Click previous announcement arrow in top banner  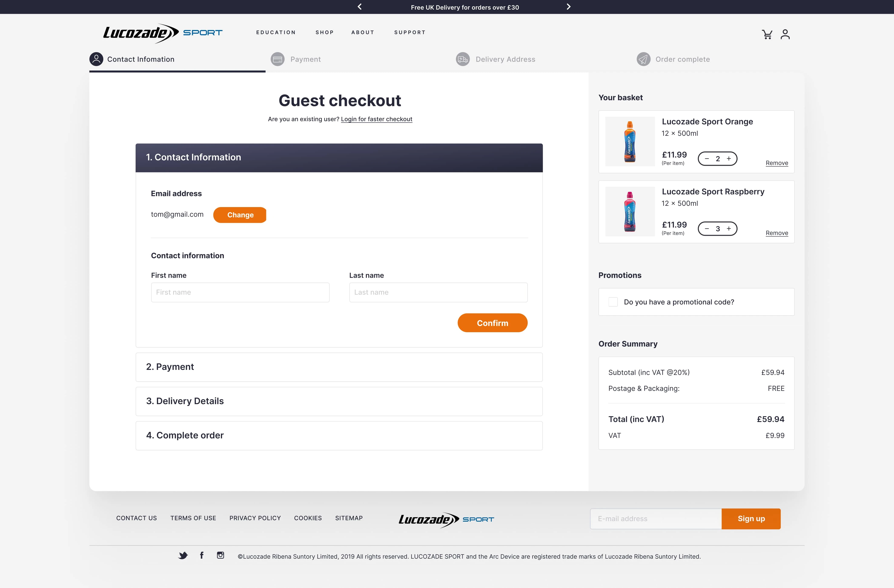point(360,7)
